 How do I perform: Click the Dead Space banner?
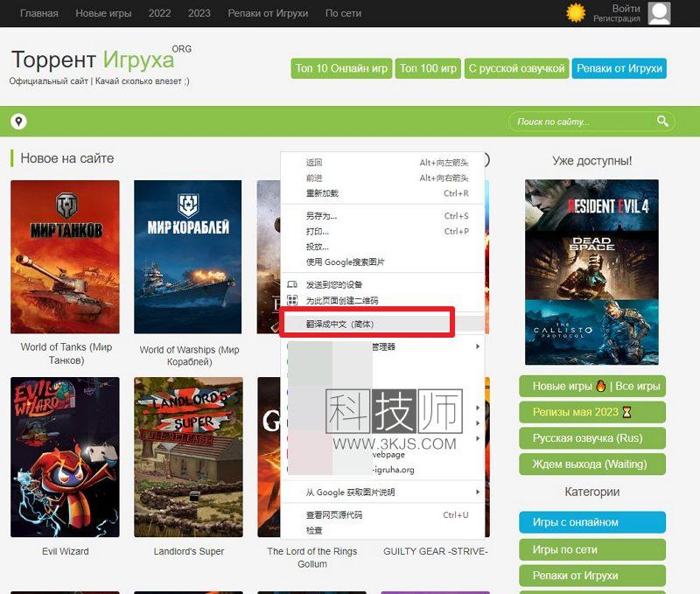point(591,265)
